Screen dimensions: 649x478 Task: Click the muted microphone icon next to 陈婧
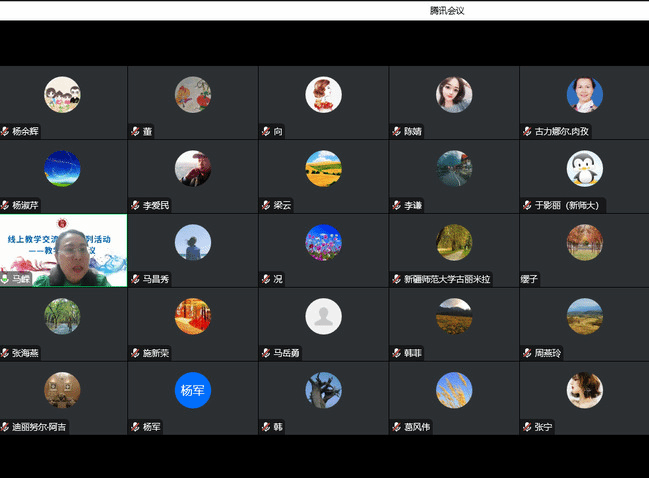click(396, 131)
